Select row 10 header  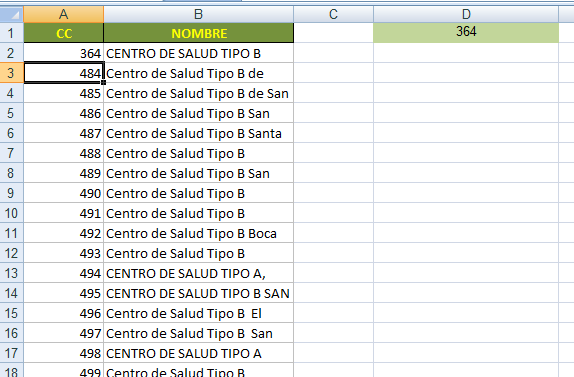click(x=12, y=213)
